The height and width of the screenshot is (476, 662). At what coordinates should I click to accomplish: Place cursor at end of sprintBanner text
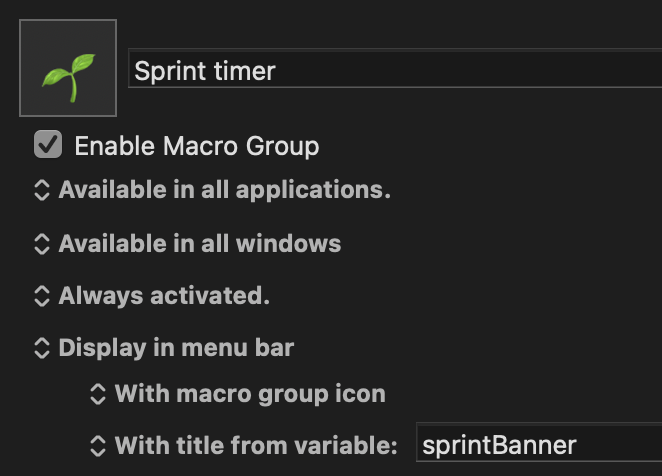pyautogui.click(x=579, y=445)
